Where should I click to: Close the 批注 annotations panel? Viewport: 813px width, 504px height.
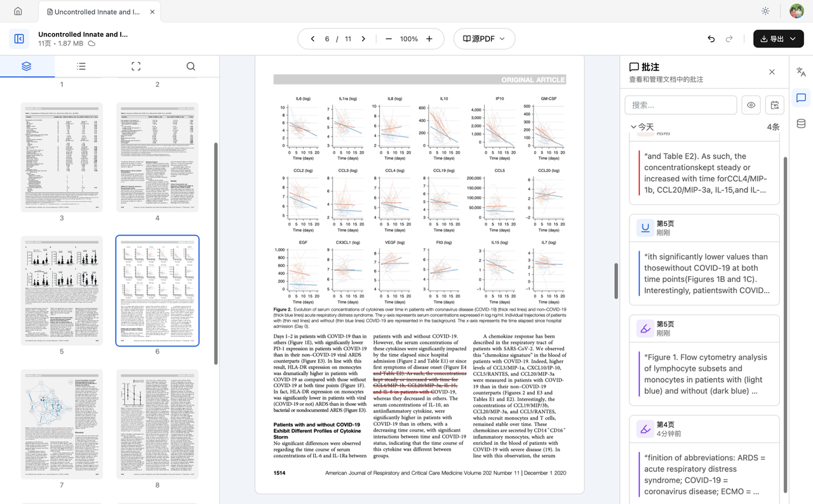(x=772, y=72)
